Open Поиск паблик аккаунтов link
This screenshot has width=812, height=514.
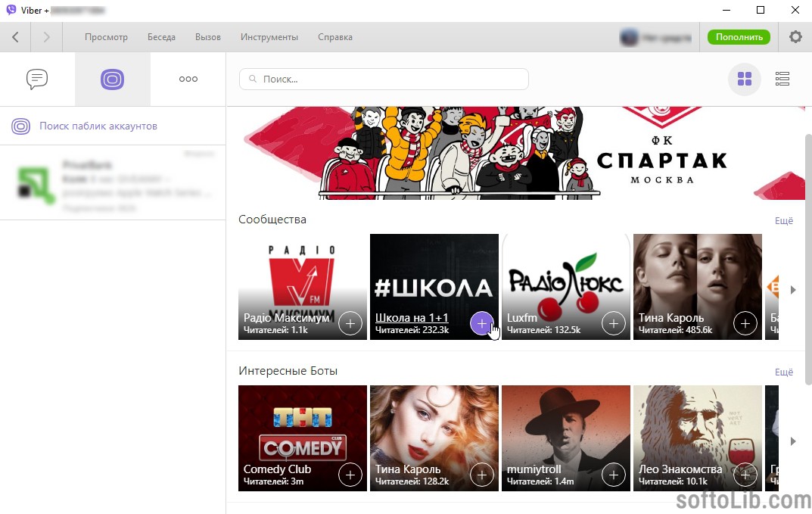(98, 126)
